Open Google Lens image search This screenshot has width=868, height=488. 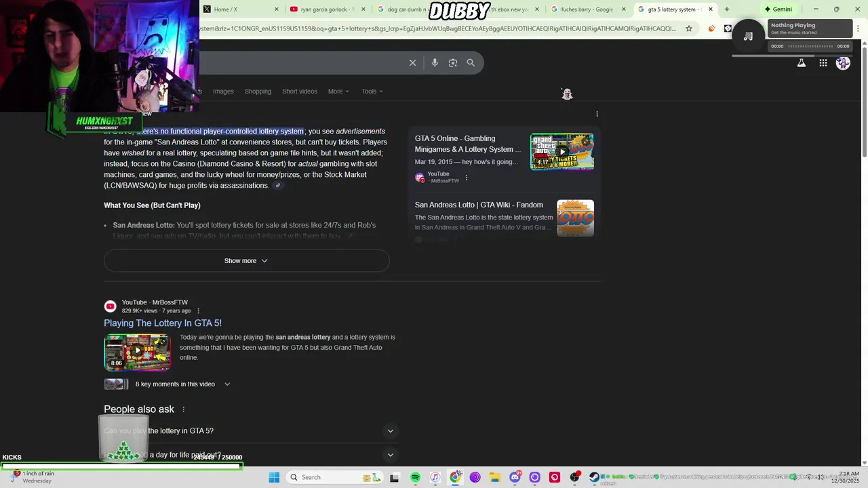click(453, 62)
